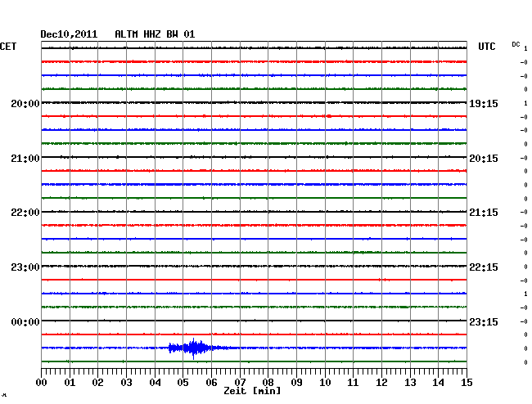
Task: Click the 03 minute axis tick label
Action: (126, 383)
